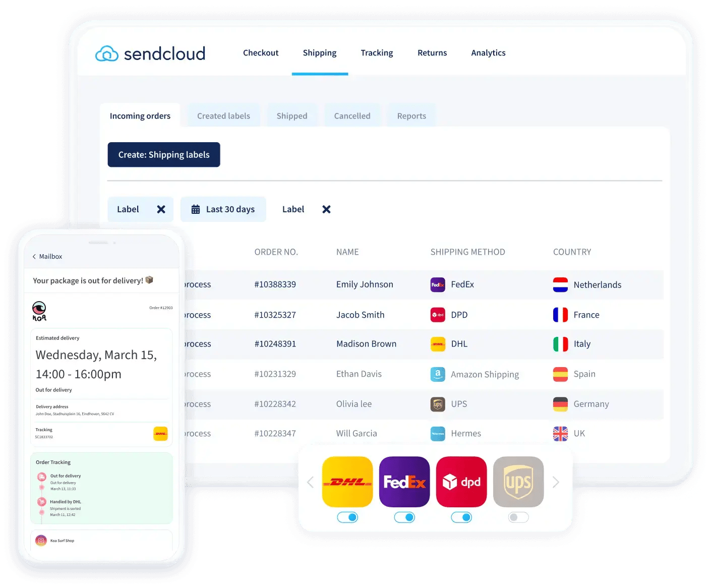
Task: Select order number #10231329
Action: 275,374
